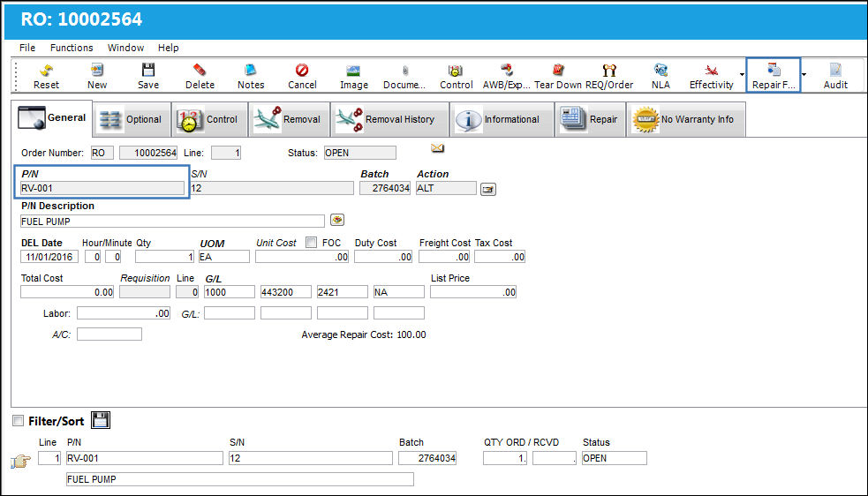The image size is (868, 496).
Task: Open the Tear Down icon
Action: [557, 71]
